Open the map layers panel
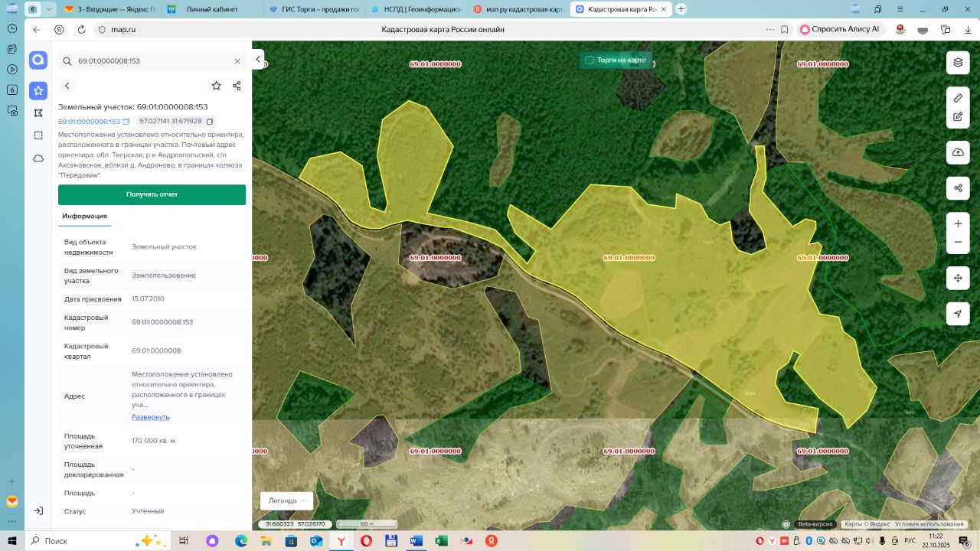 [958, 62]
